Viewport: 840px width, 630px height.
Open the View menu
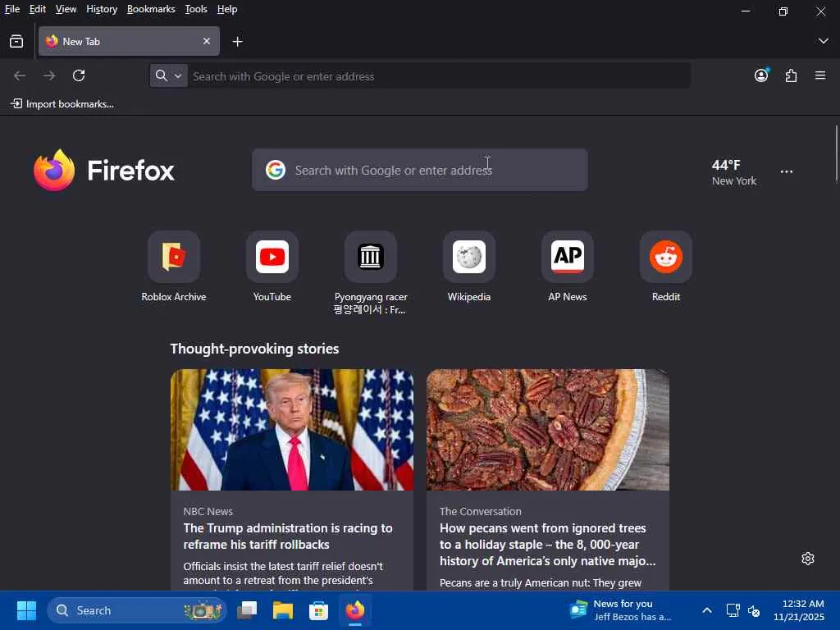point(66,9)
